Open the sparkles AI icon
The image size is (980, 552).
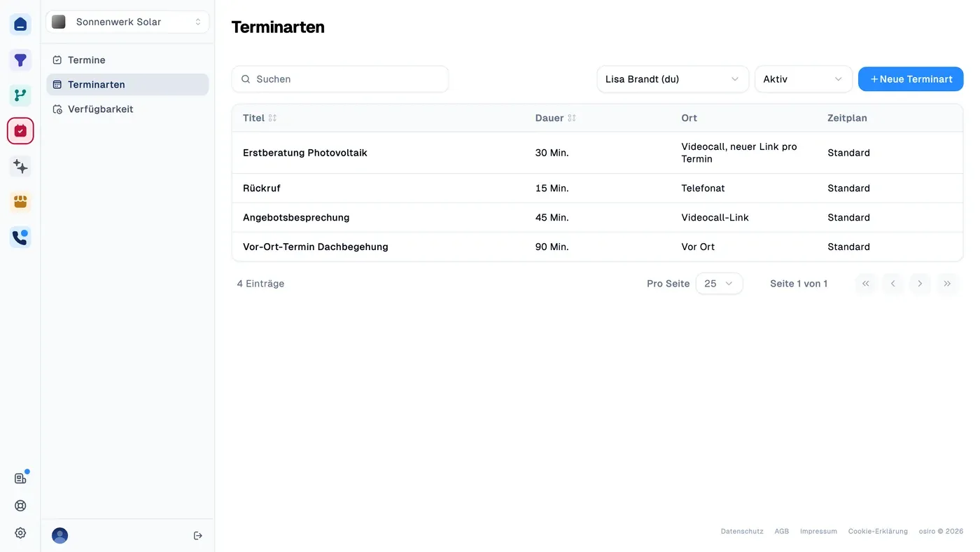coord(20,167)
